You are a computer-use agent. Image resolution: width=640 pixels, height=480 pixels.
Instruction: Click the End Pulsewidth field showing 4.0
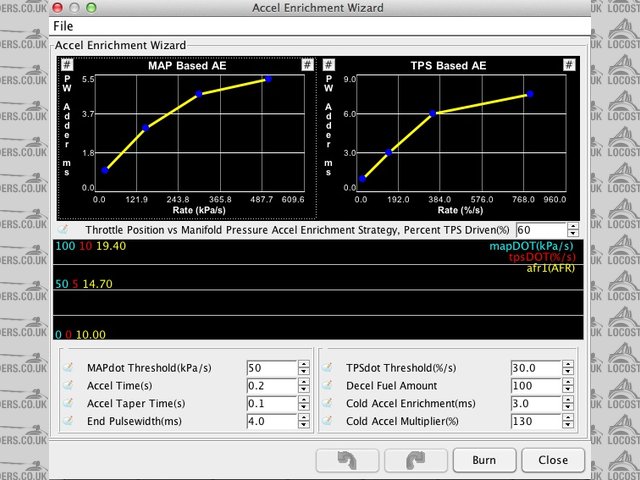(272, 421)
